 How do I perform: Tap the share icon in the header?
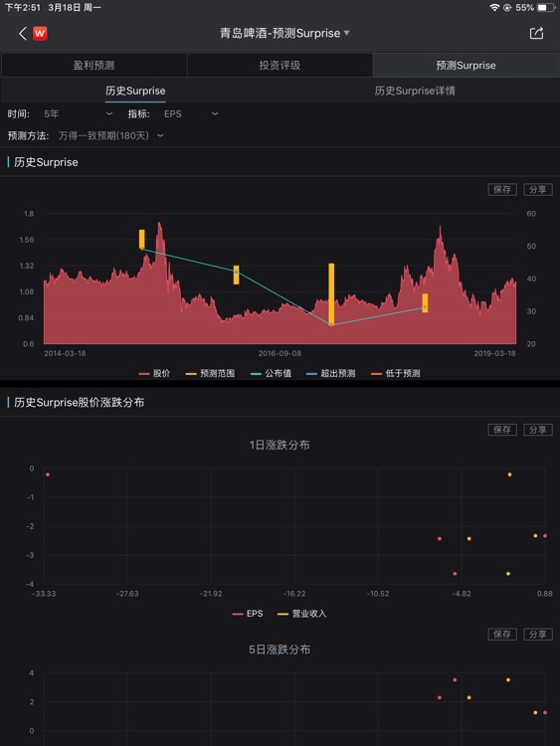click(x=537, y=33)
